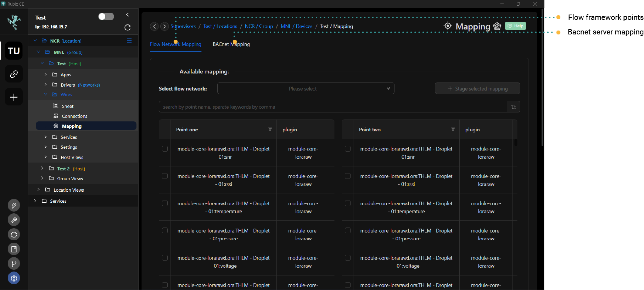Expand the Test 2 host node
Viewport: 644px width, 290px height.
(42, 168)
